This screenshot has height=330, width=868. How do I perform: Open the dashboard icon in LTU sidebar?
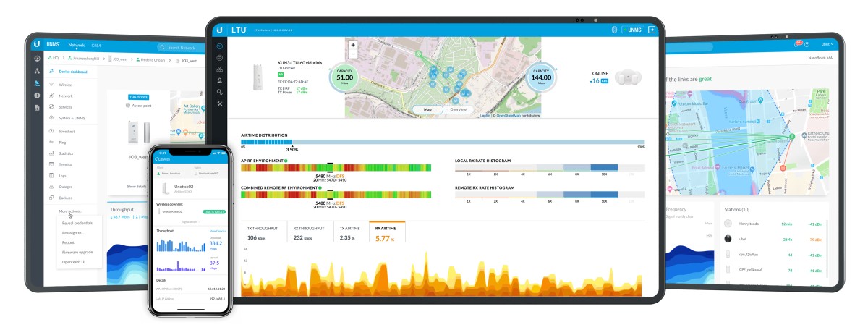point(218,46)
